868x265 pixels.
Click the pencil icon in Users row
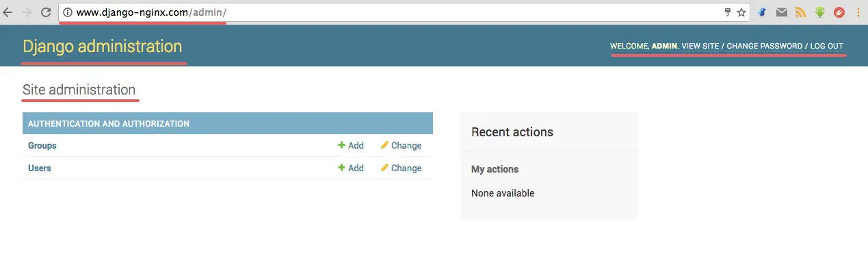tap(384, 168)
